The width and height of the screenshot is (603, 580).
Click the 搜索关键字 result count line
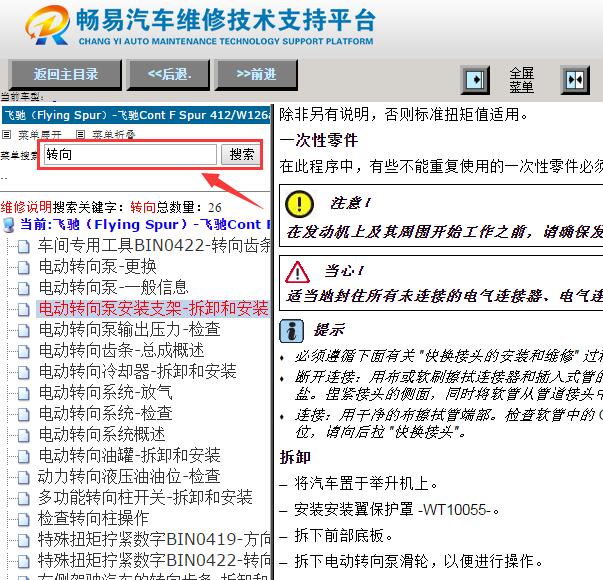(111, 207)
